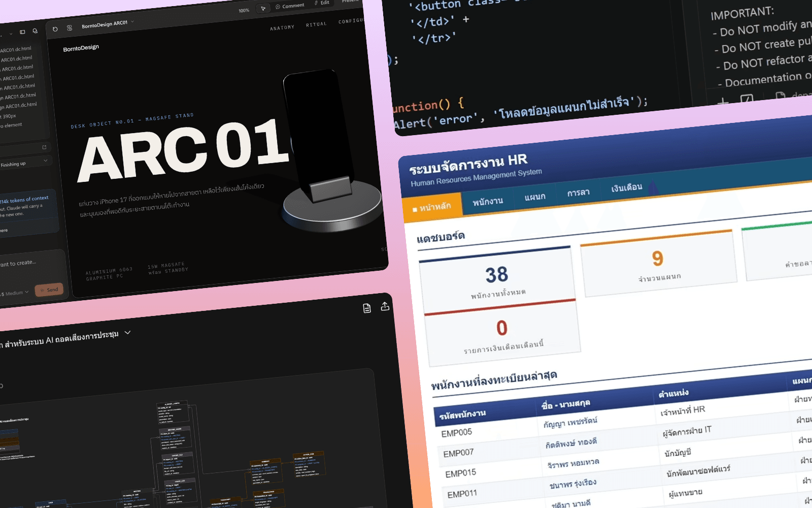The width and height of the screenshot is (812, 508).
Task: Open the Medium model dropdown near Send
Action: click(16, 293)
